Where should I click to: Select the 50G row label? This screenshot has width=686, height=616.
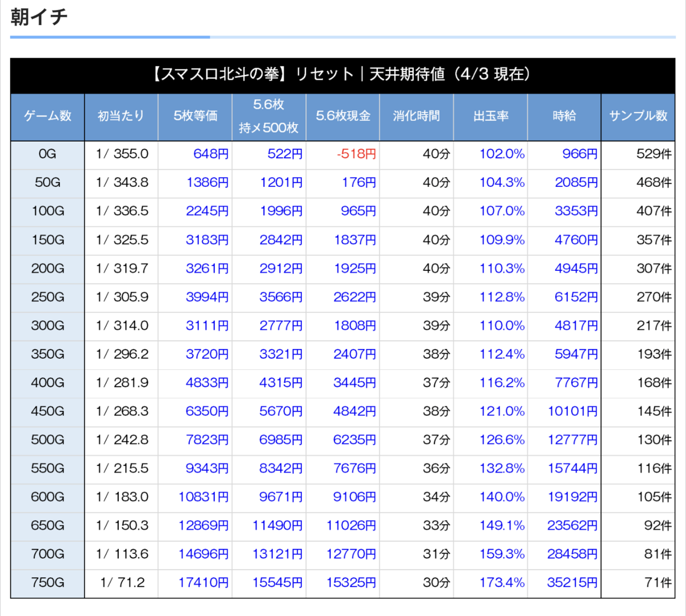point(47,183)
